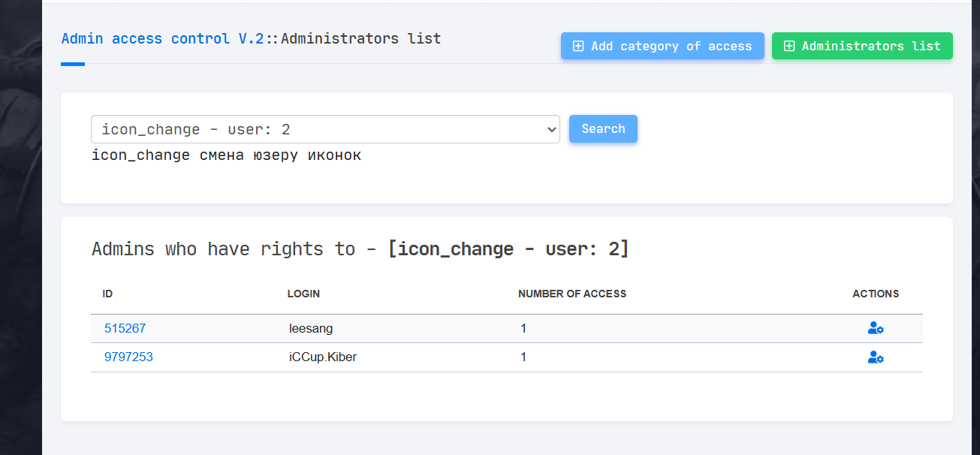Click plus icon on green Administrators list button
The image size is (980, 455).
tap(789, 47)
